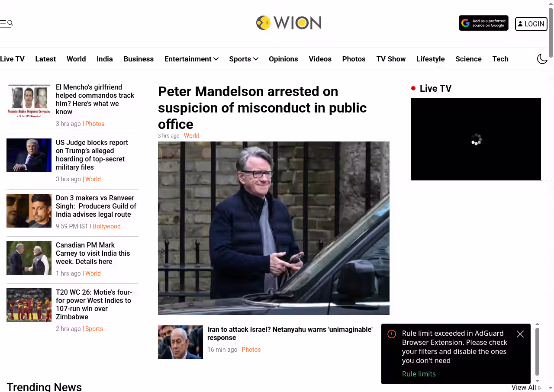The image size is (554, 392).
Task: Select Bollywood category tag
Action: point(107,226)
